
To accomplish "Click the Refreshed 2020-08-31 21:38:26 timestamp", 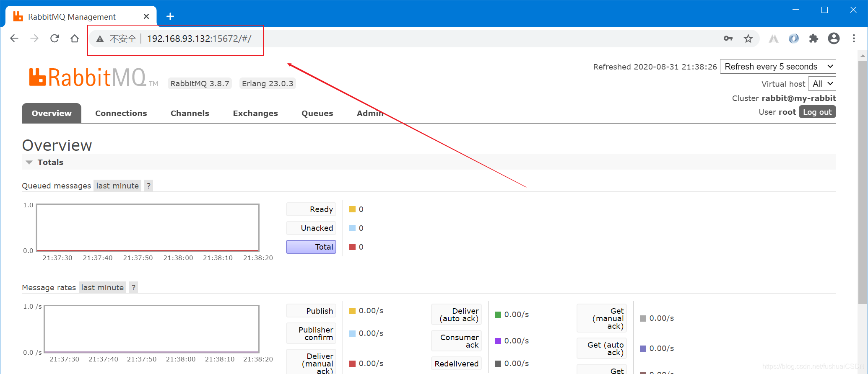I will click(x=655, y=67).
